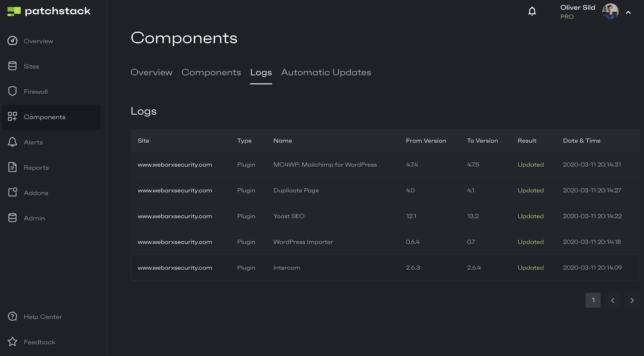
Task: Click the notification bell at the top
Action: 532,11
